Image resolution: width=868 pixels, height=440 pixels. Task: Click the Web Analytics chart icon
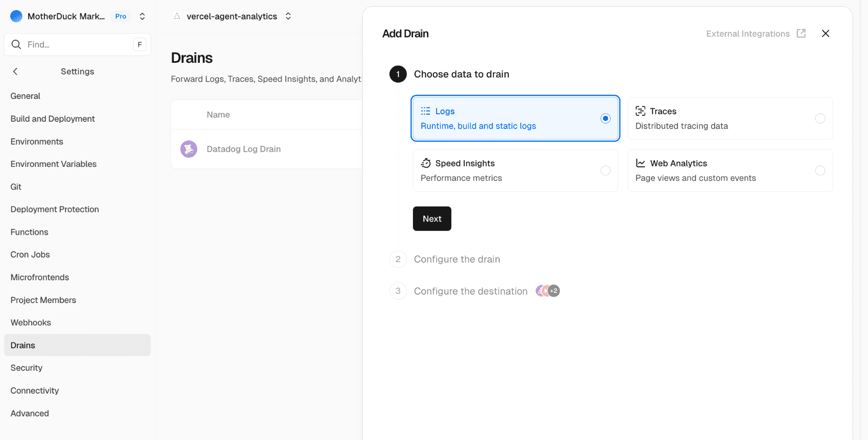point(640,164)
